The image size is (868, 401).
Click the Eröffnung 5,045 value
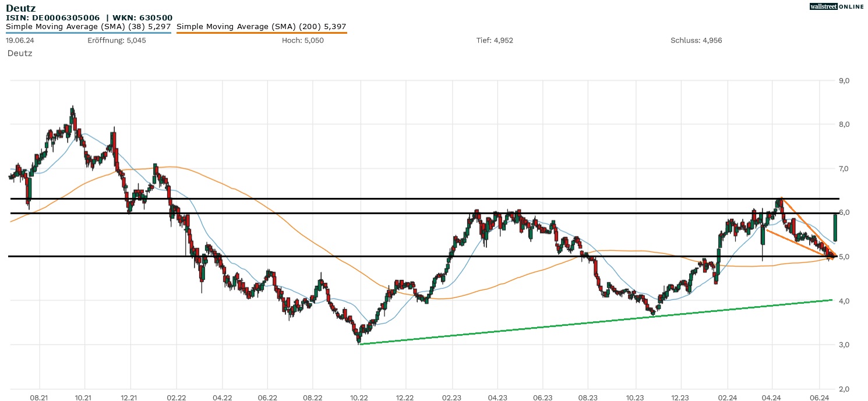(x=117, y=40)
